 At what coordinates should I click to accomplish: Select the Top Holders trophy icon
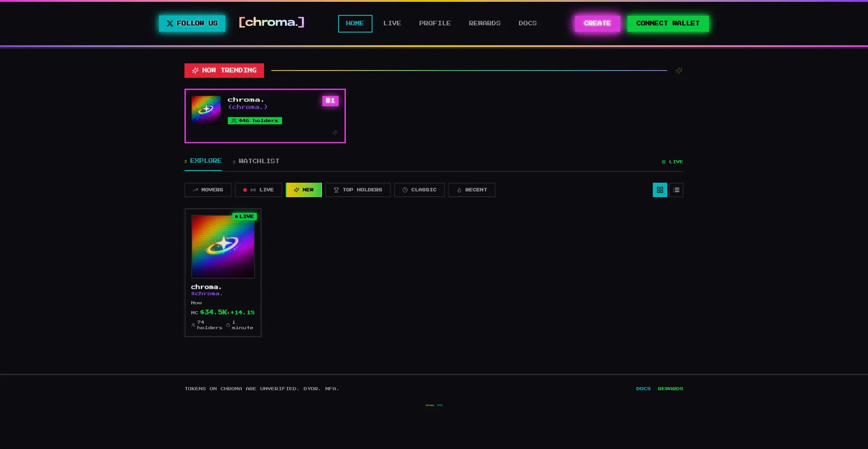pyautogui.click(x=335, y=190)
